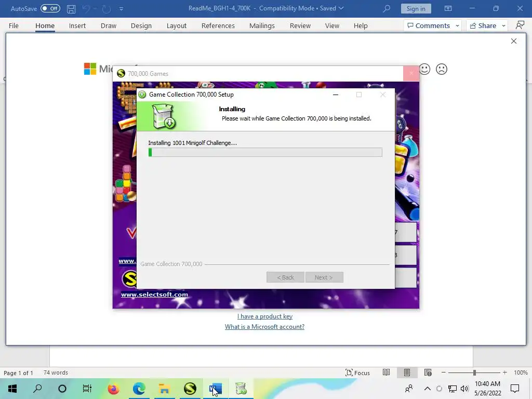
Task: Switch to Print Layout view
Action: (x=407, y=373)
